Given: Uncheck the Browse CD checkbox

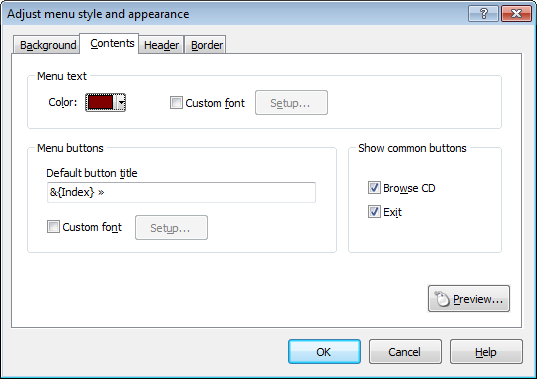Looking at the screenshot, I should click(x=374, y=188).
